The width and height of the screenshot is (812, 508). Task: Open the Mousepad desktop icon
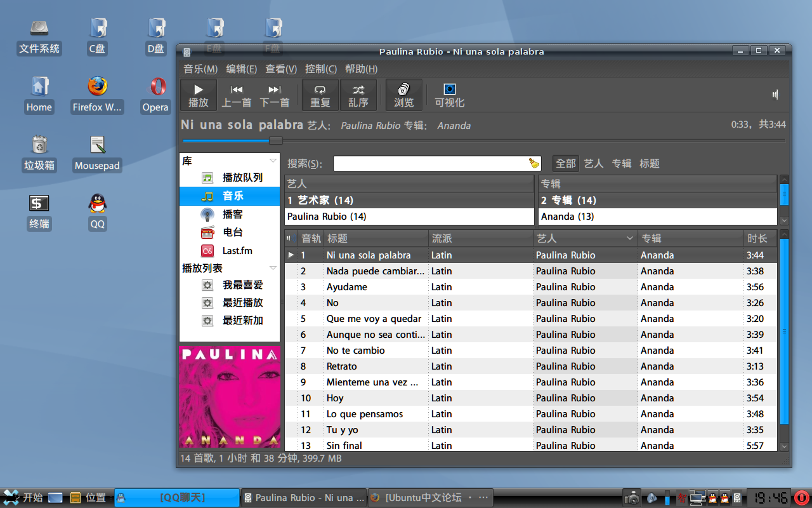click(97, 154)
